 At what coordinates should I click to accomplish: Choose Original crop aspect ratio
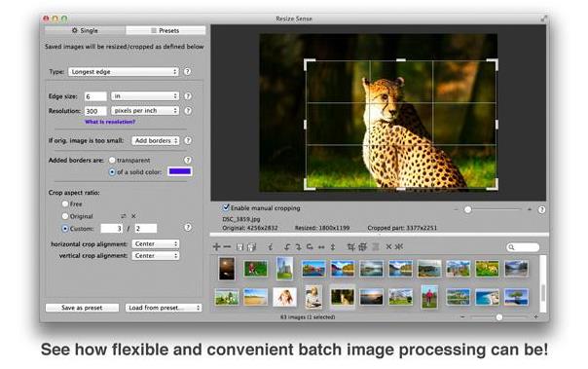pyautogui.click(x=65, y=216)
